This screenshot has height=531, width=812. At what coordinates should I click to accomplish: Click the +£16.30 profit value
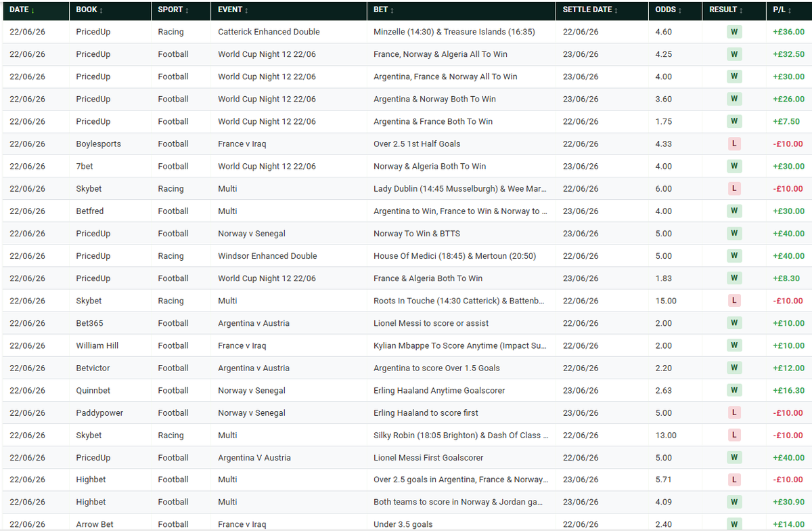click(788, 390)
